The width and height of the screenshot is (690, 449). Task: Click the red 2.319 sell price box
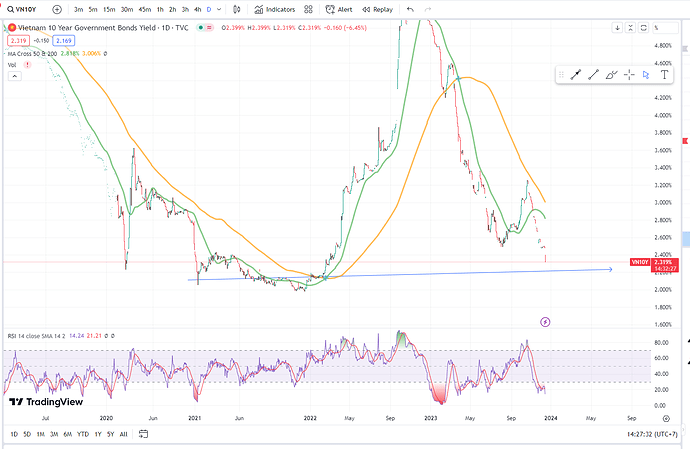click(18, 40)
